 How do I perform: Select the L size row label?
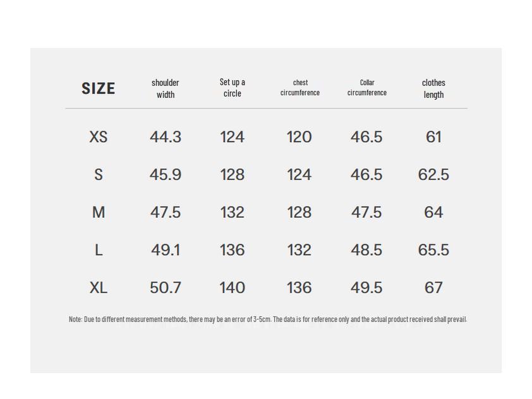(99, 251)
